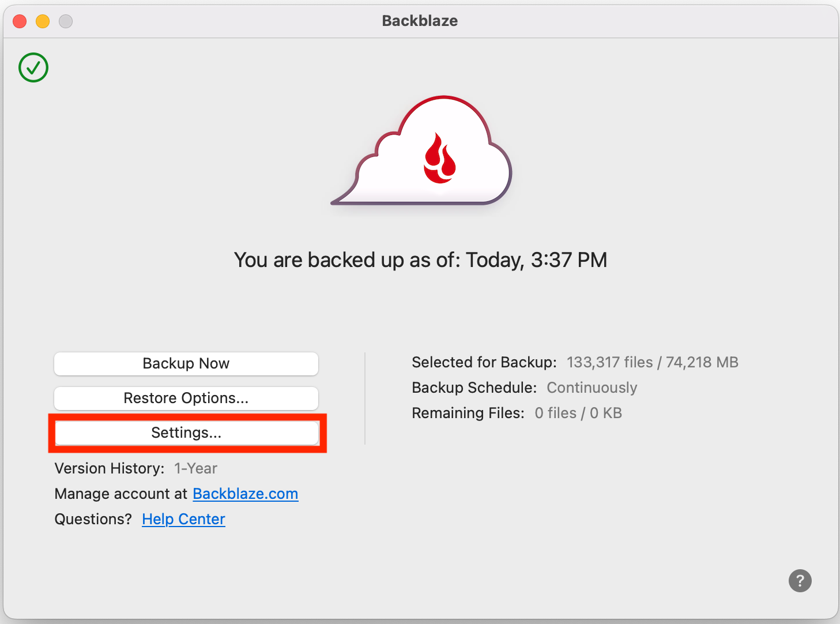Click the 'Remaining Files:' label
The width and height of the screenshot is (840, 624).
[468, 413]
